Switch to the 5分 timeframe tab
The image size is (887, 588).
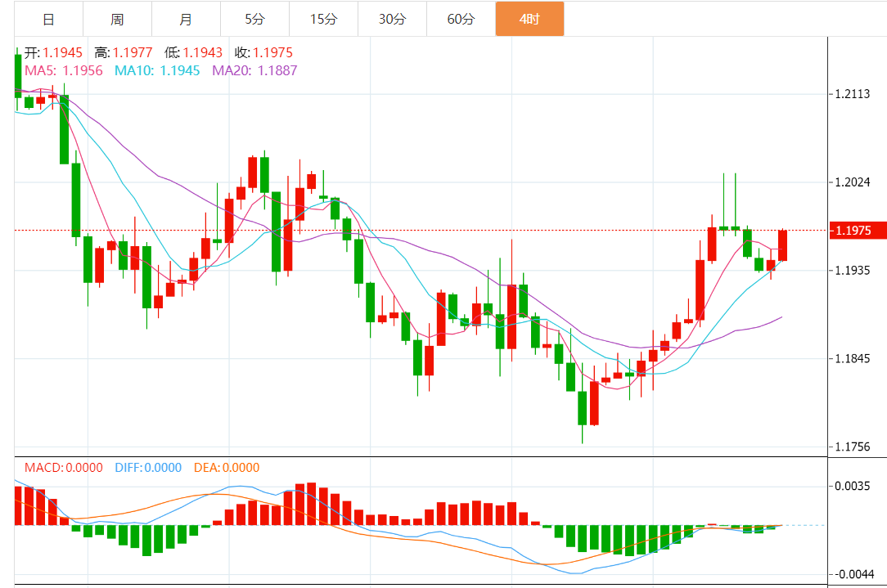(254, 20)
